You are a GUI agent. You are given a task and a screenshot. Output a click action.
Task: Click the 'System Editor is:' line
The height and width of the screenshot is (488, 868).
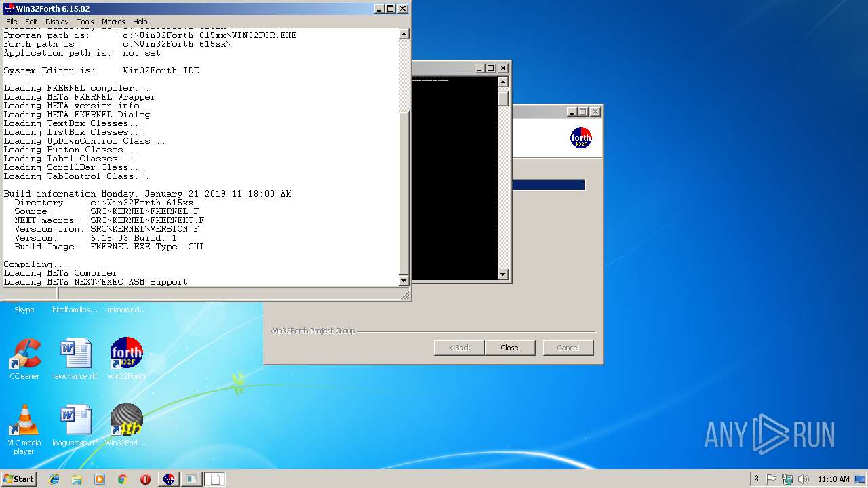[101, 70]
